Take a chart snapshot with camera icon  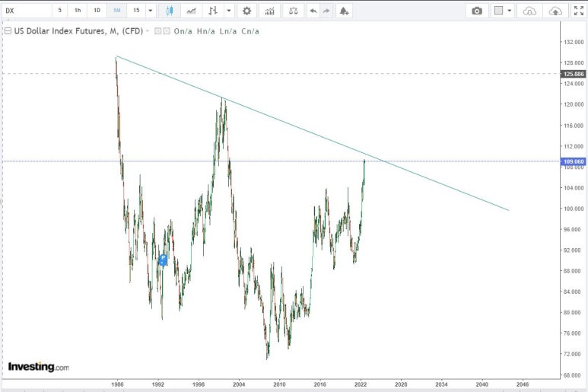point(477,11)
